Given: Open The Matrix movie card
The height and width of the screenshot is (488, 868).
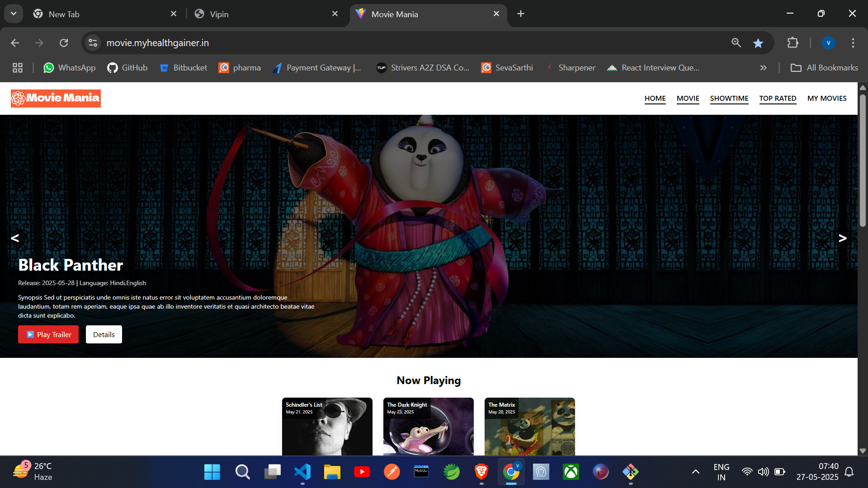Looking at the screenshot, I should pyautogui.click(x=530, y=427).
